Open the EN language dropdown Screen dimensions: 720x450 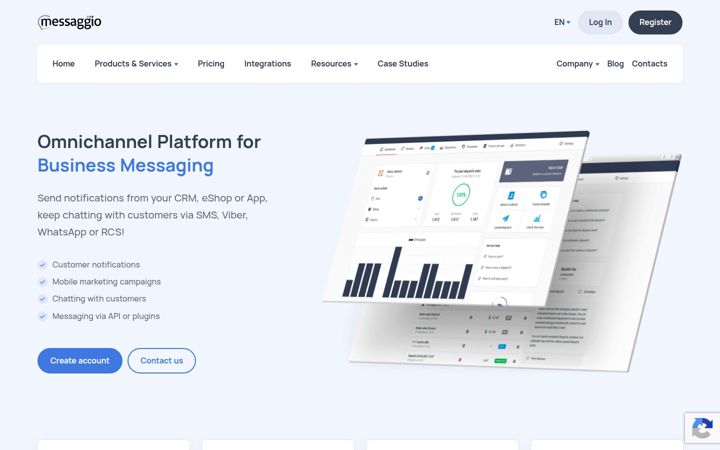point(562,22)
